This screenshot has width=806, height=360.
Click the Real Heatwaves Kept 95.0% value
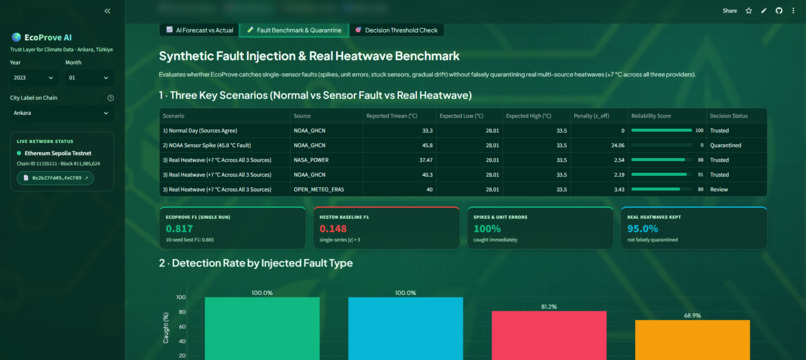pos(643,229)
